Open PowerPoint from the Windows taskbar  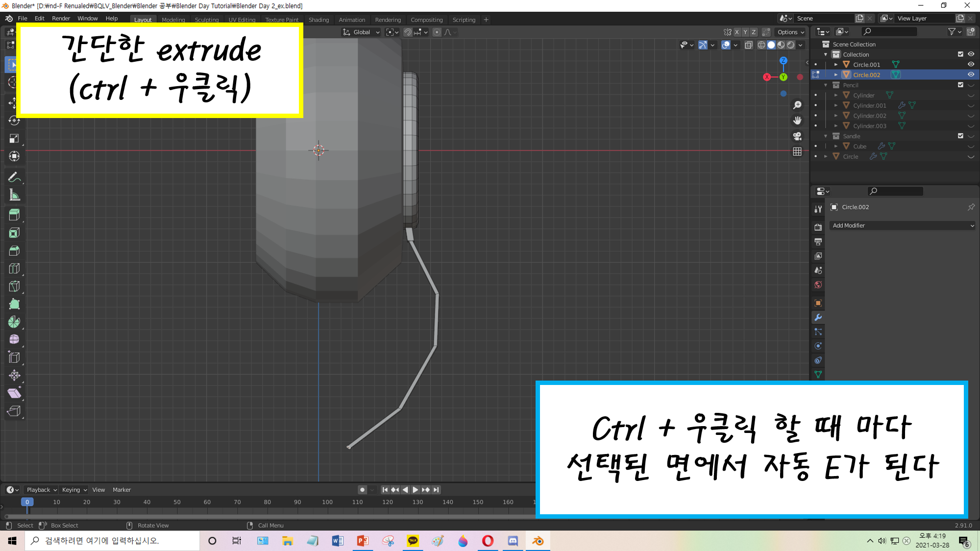363,541
